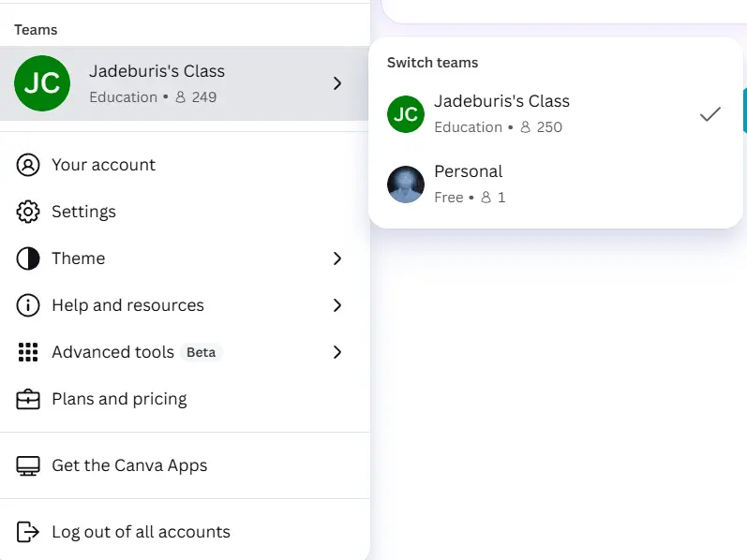This screenshot has width=747, height=560.
Task: Click the grid icon for Advanced tools
Action: (28, 352)
